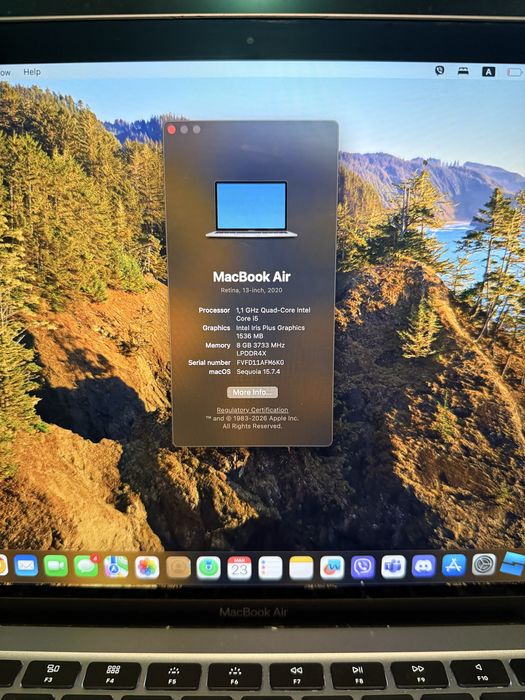Click the 'Retina, 13-inch, 2020' subtitle
The height and width of the screenshot is (700, 525).
(251, 290)
